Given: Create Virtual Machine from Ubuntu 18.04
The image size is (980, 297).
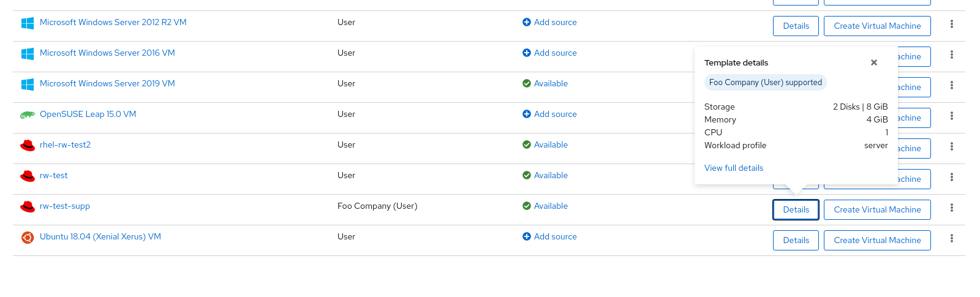Looking at the screenshot, I should coord(877,240).
